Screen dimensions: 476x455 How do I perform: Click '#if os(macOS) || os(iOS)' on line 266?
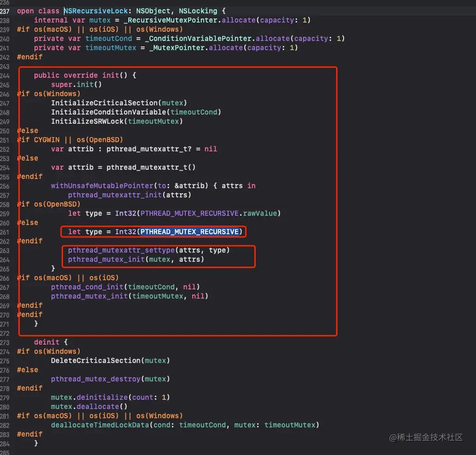(x=68, y=277)
